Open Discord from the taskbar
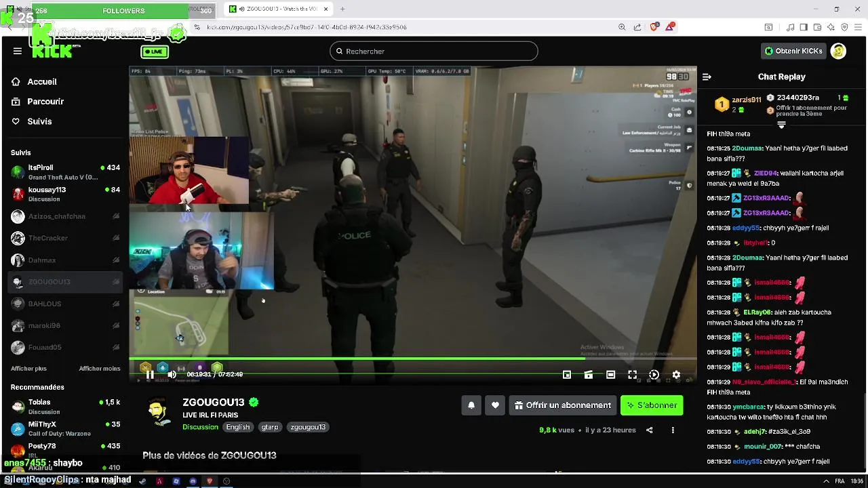868x488 pixels. (x=193, y=481)
